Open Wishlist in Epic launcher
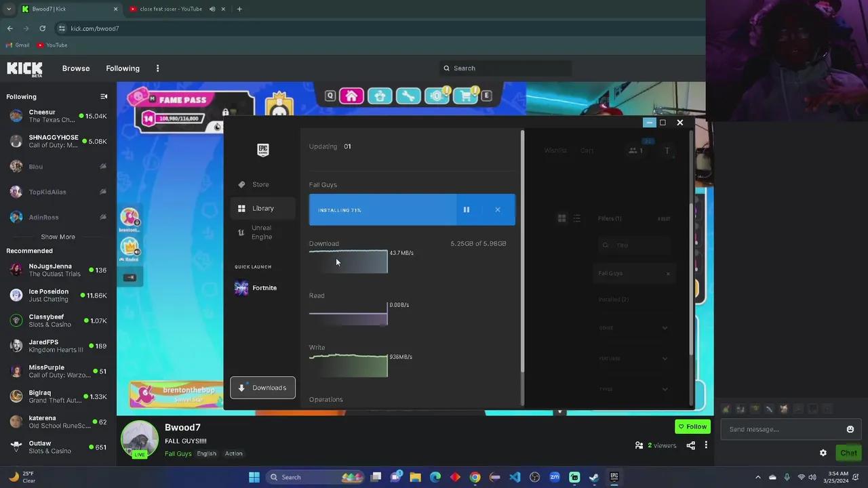The height and width of the screenshot is (488, 868). pos(555,150)
